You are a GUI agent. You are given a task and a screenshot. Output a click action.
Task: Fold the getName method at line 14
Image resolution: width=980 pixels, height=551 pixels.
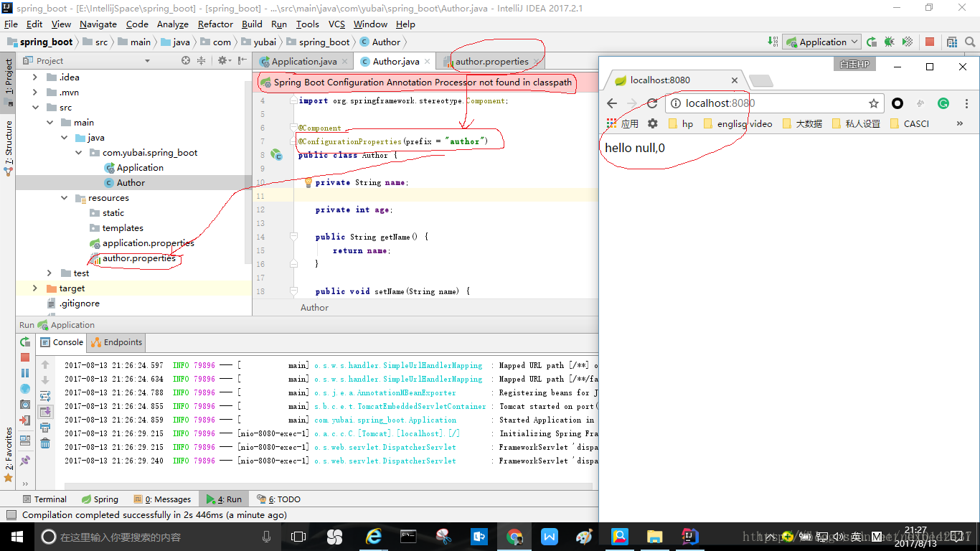tap(293, 237)
